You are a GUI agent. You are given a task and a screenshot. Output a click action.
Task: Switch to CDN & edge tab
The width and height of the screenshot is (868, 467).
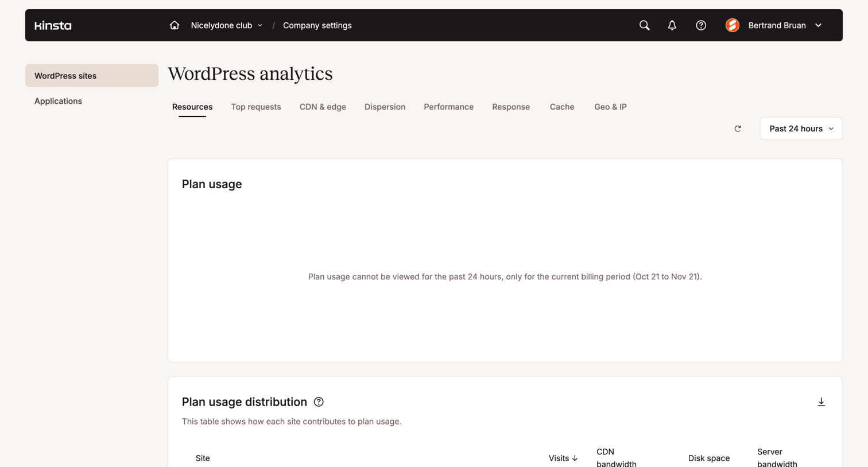coord(323,107)
